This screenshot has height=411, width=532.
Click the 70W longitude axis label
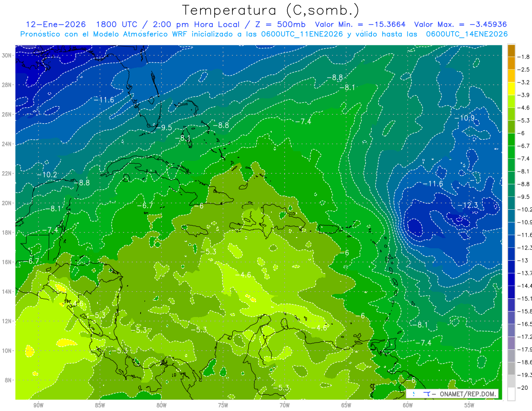285,405
